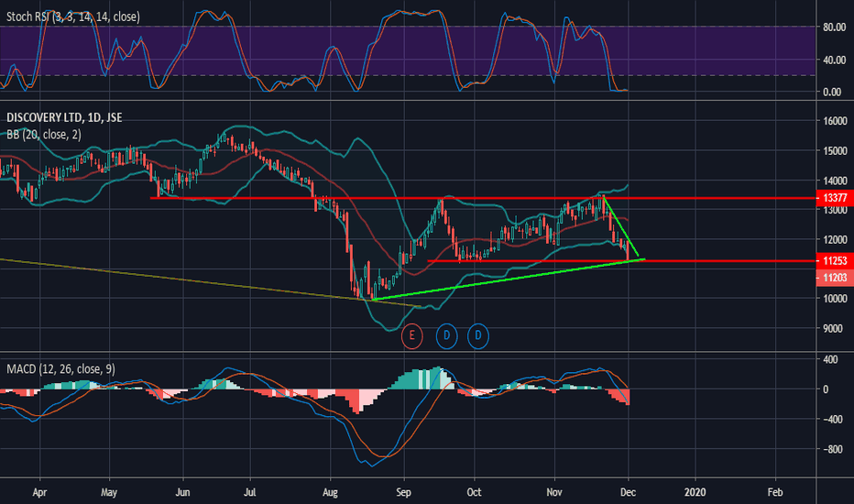Click the BB (20, close, 2) indicator label
Viewport: 854px width, 504px height.
(x=44, y=134)
